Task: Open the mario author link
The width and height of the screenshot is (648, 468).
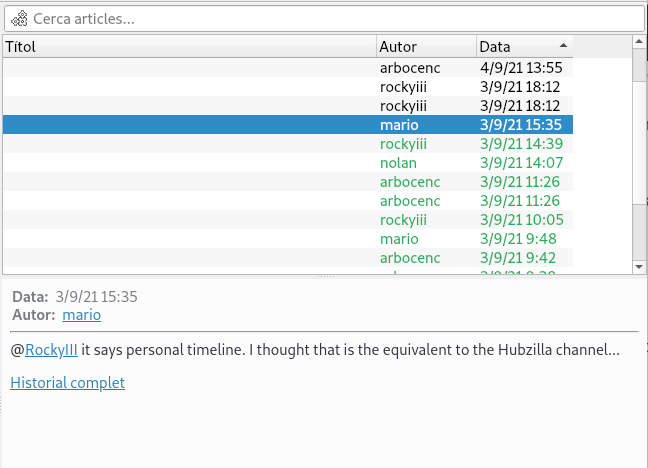Action: [x=81, y=315]
